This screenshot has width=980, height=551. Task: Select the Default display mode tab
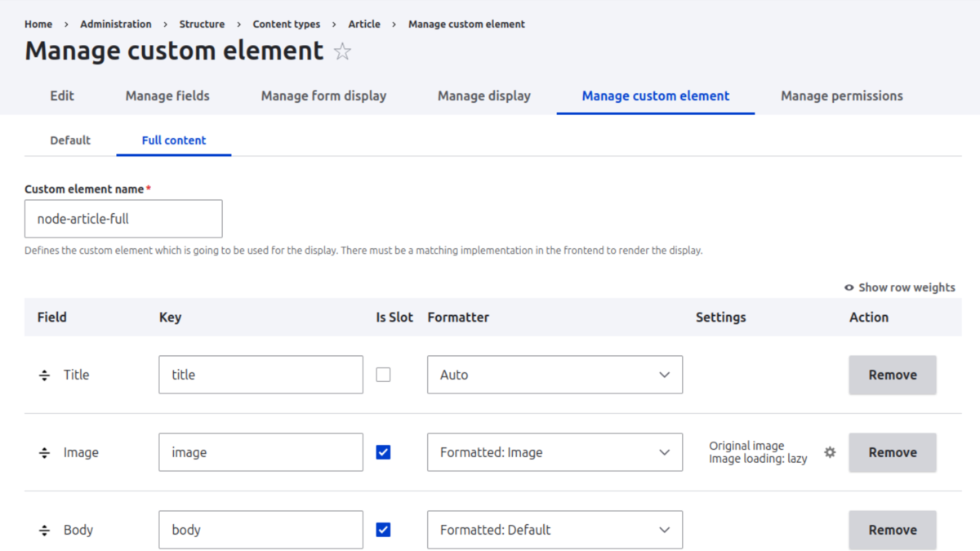pos(69,140)
